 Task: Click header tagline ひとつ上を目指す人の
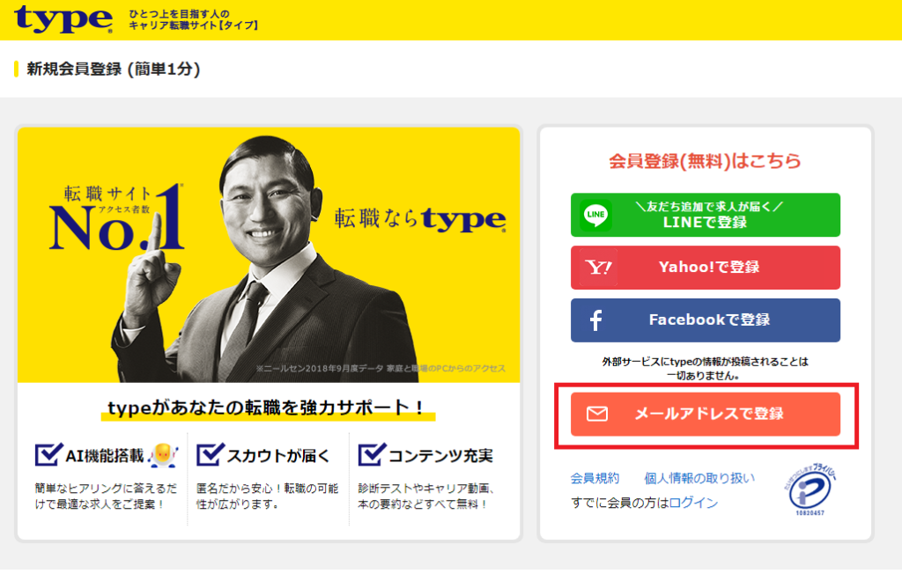[x=179, y=13]
